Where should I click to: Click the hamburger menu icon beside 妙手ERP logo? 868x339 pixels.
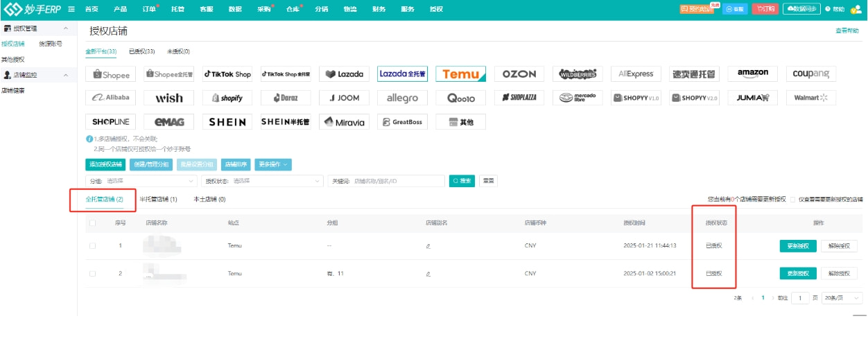71,9
